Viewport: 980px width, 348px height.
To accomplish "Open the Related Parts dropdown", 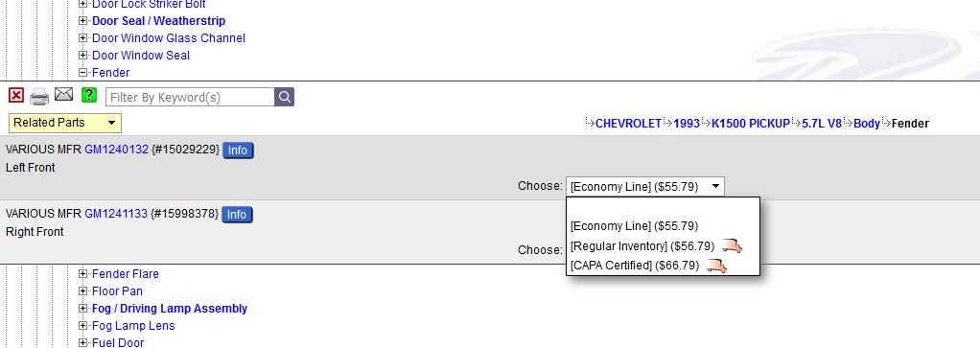I will [x=65, y=123].
